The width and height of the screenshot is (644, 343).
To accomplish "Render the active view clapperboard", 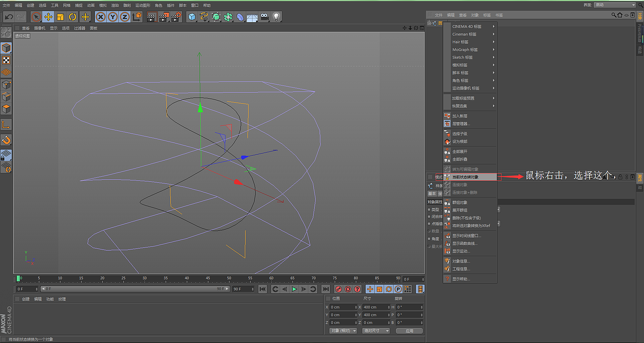I will (x=151, y=17).
